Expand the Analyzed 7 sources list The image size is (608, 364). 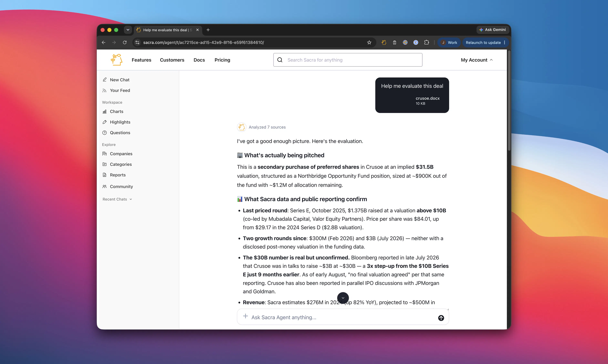coord(267,127)
